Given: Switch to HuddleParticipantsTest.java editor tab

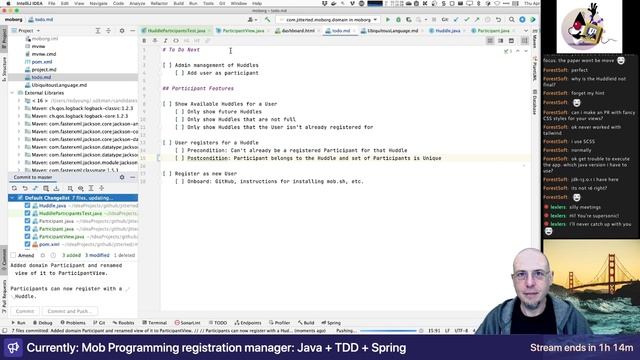Looking at the screenshot, I should pos(176,31).
